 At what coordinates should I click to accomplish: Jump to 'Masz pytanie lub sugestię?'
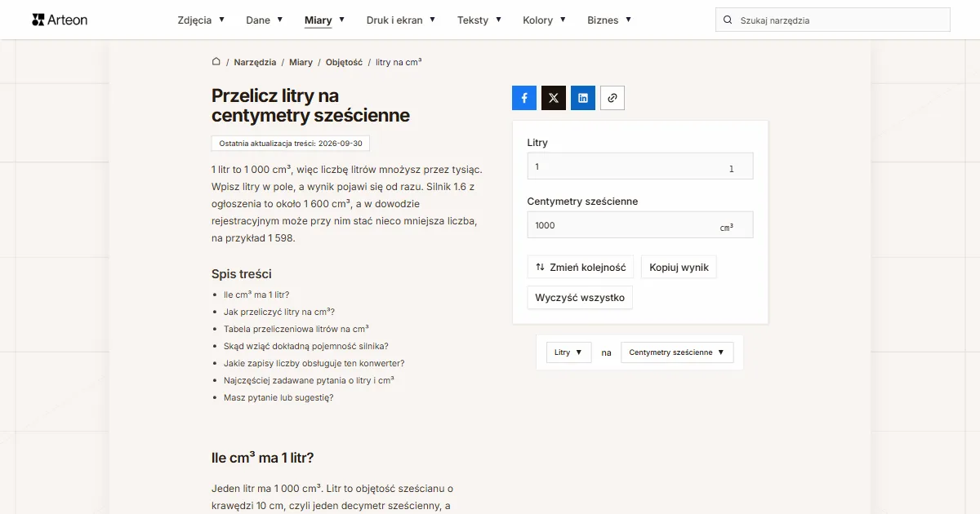(x=278, y=397)
